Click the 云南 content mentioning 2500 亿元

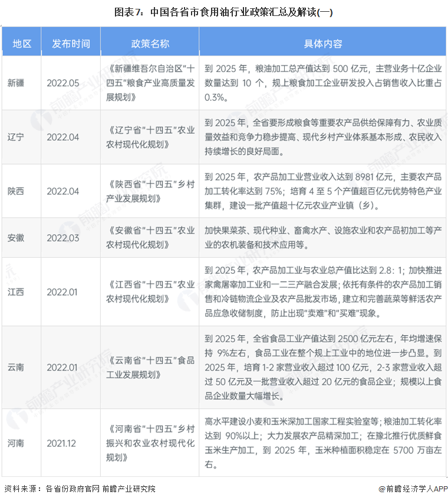click(x=323, y=367)
